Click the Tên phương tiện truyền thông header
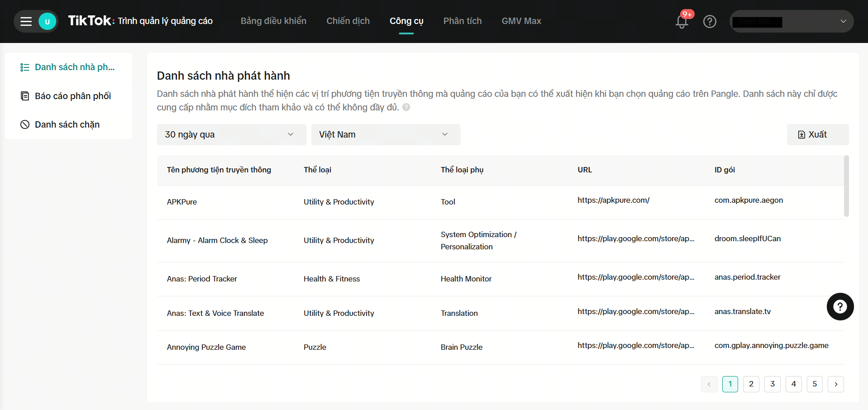868x410 pixels. point(219,170)
